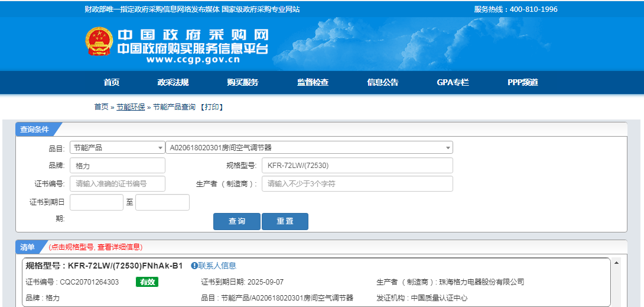Click the 生产者（制造商） input field

coord(357,184)
